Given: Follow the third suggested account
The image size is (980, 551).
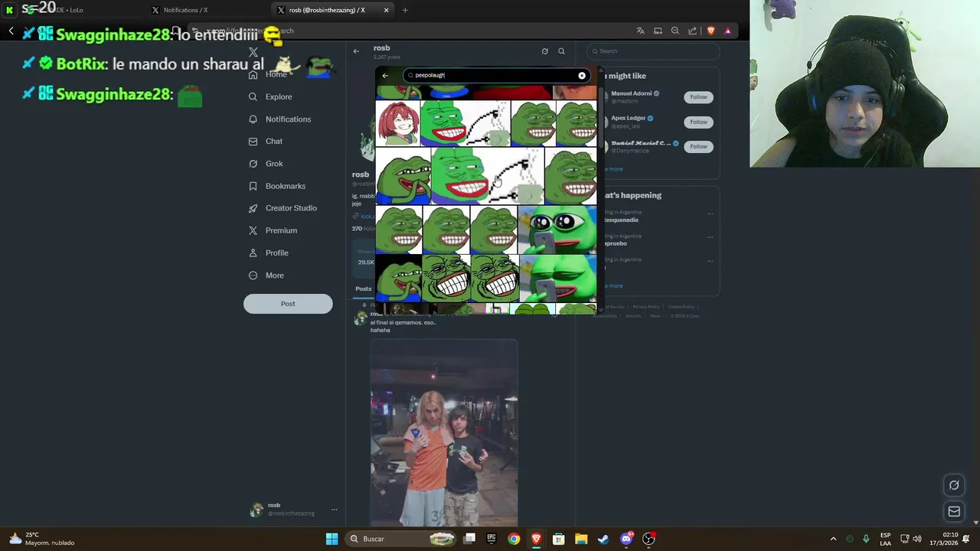Looking at the screenshot, I should 698,146.
